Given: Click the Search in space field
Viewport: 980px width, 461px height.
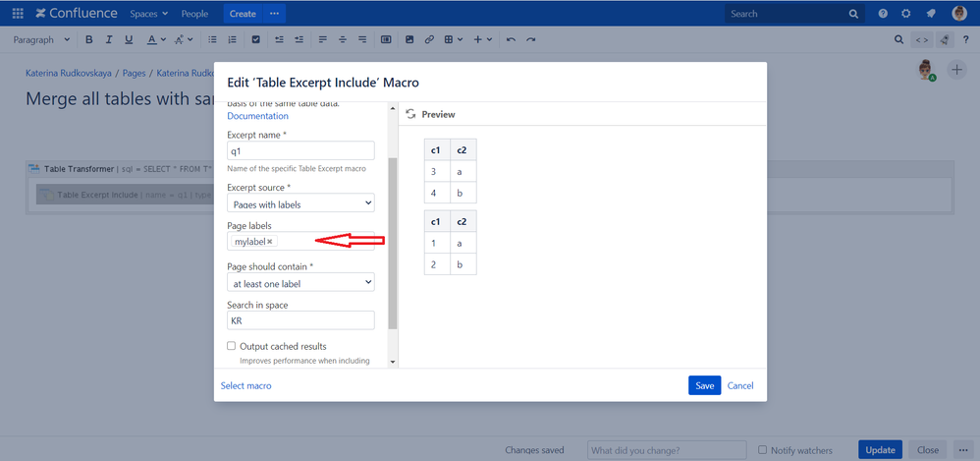Looking at the screenshot, I should (x=300, y=320).
